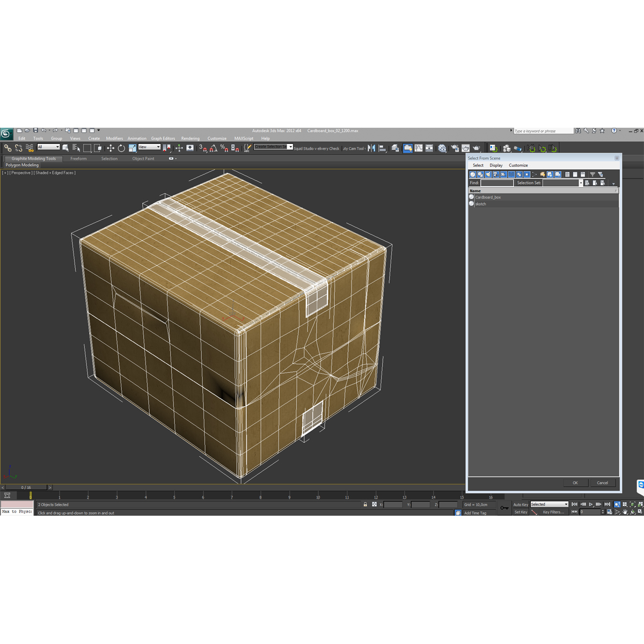Click the Key Filters button
This screenshot has height=644, width=644.
coord(553,511)
